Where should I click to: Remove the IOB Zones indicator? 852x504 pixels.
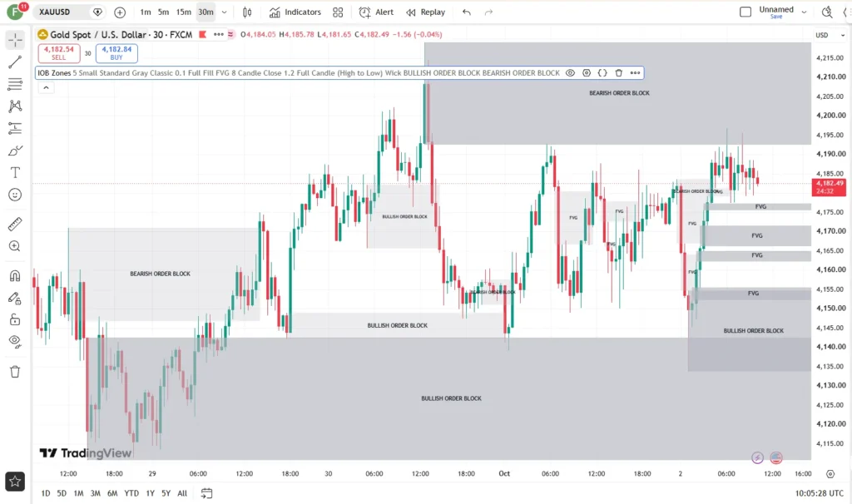pos(619,73)
